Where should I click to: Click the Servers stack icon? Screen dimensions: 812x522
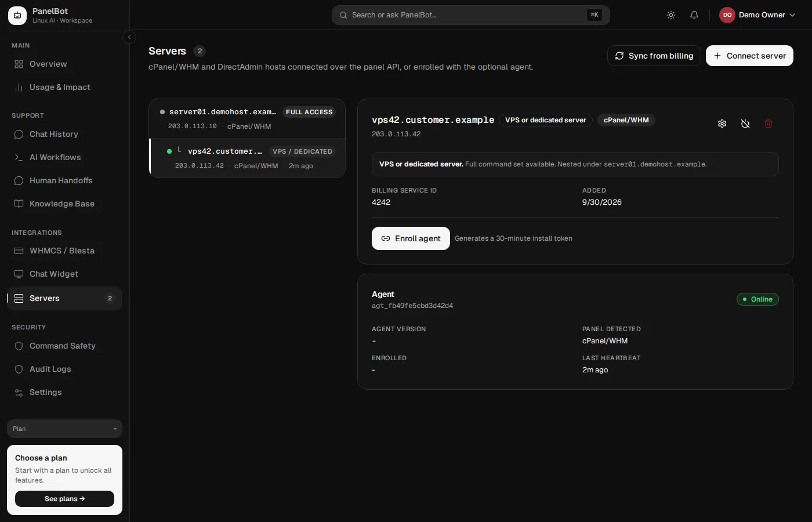(x=19, y=298)
